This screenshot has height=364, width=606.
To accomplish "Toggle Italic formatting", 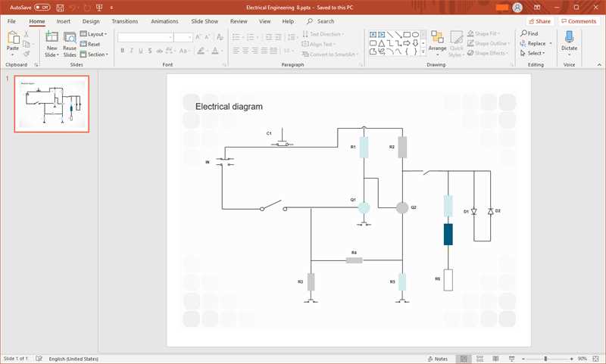I will (131, 51).
